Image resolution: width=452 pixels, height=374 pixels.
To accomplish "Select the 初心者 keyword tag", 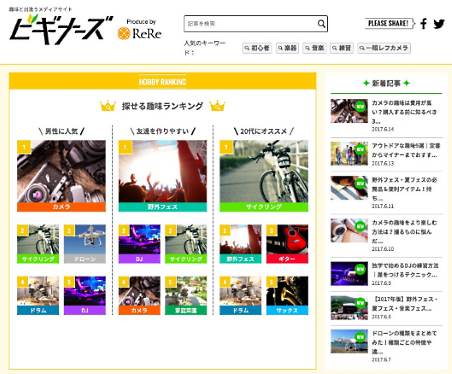I will [257, 48].
